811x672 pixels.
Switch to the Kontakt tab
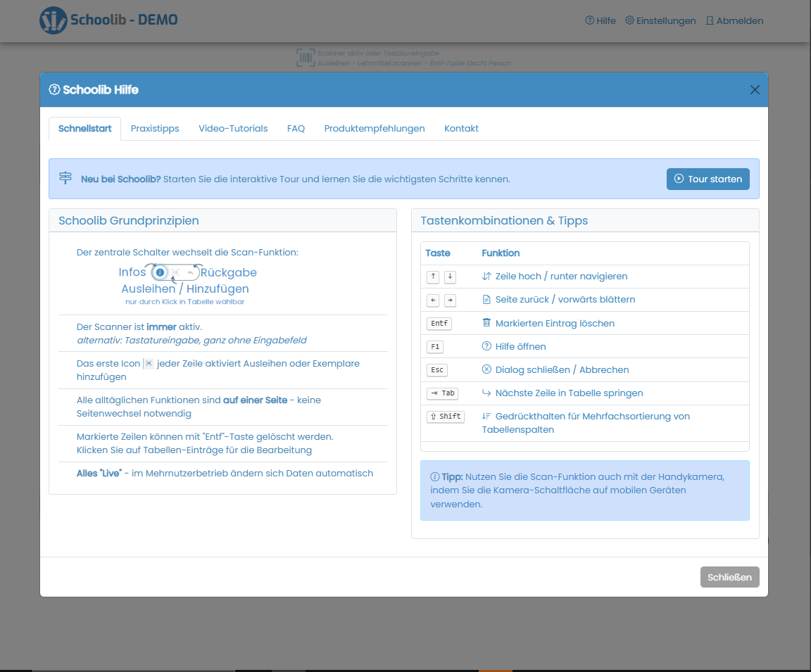461,129
